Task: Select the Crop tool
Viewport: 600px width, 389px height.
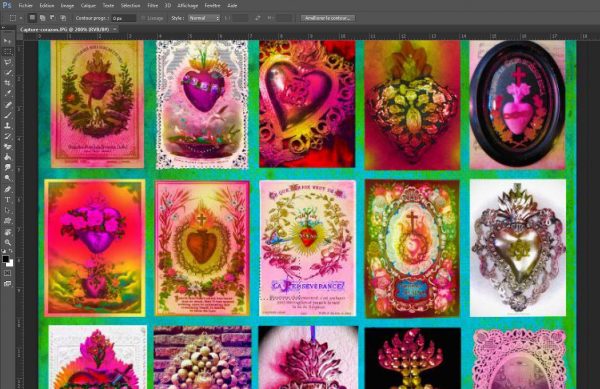Action: (7, 83)
